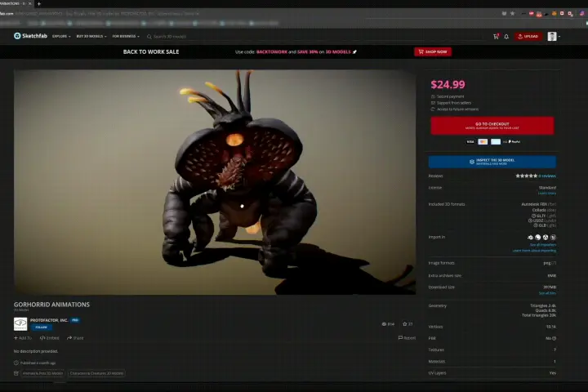Click the Collada format entry
This screenshot has width=588, height=392.
coord(544,210)
